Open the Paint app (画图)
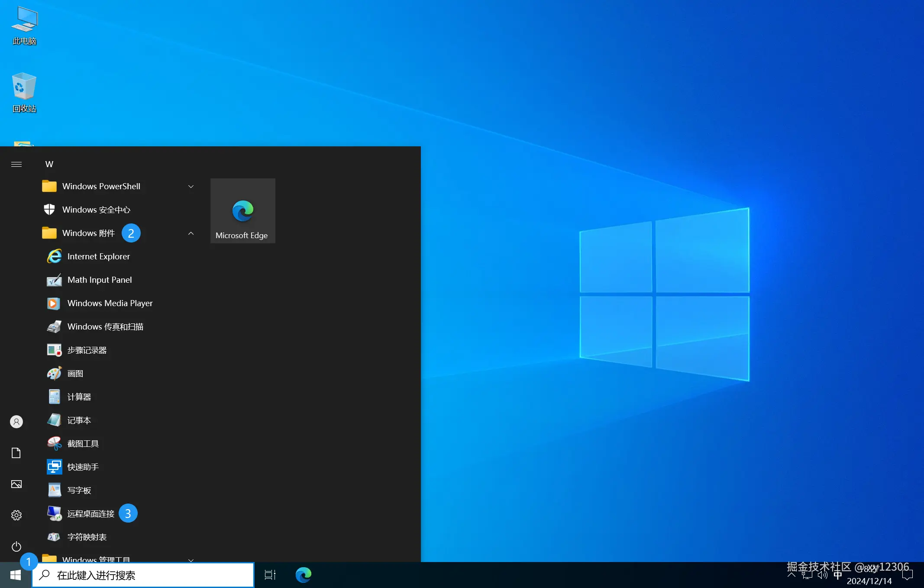 tap(75, 373)
